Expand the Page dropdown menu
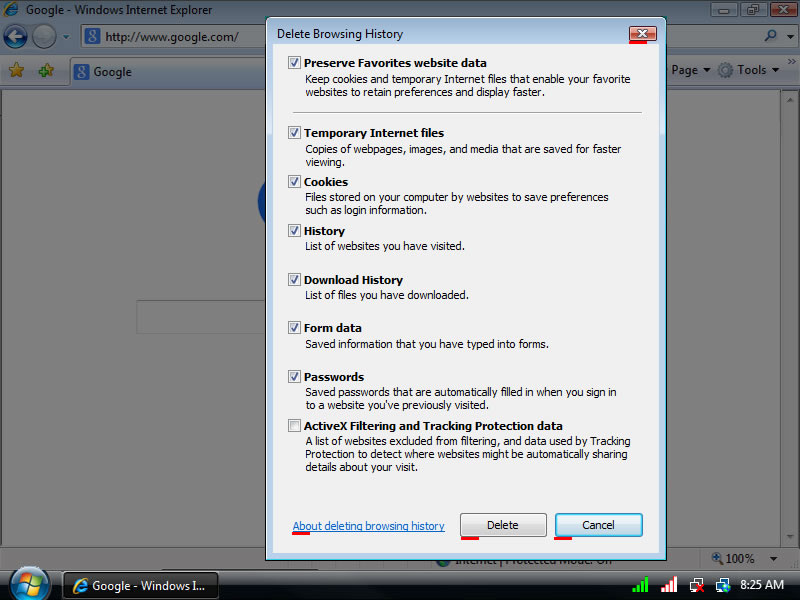The width and height of the screenshot is (800, 600). pos(690,70)
